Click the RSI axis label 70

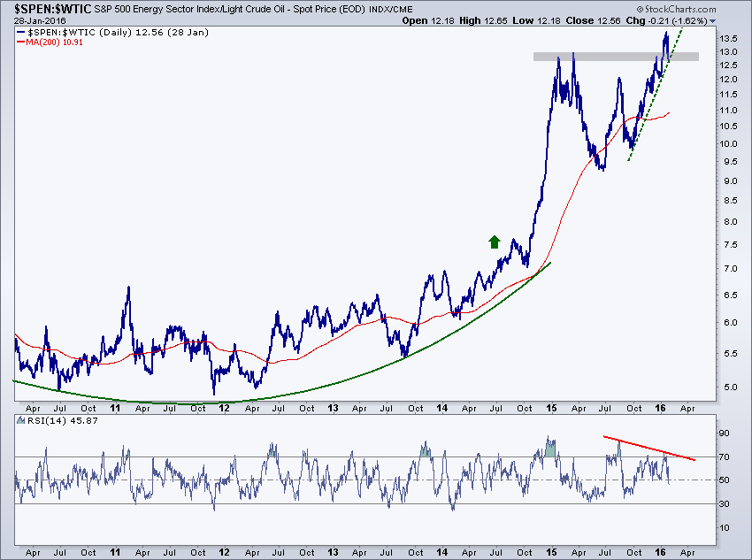[x=724, y=456]
